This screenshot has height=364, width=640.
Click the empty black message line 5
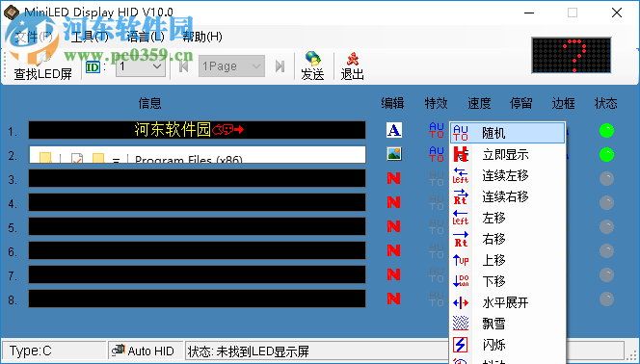[x=198, y=226]
